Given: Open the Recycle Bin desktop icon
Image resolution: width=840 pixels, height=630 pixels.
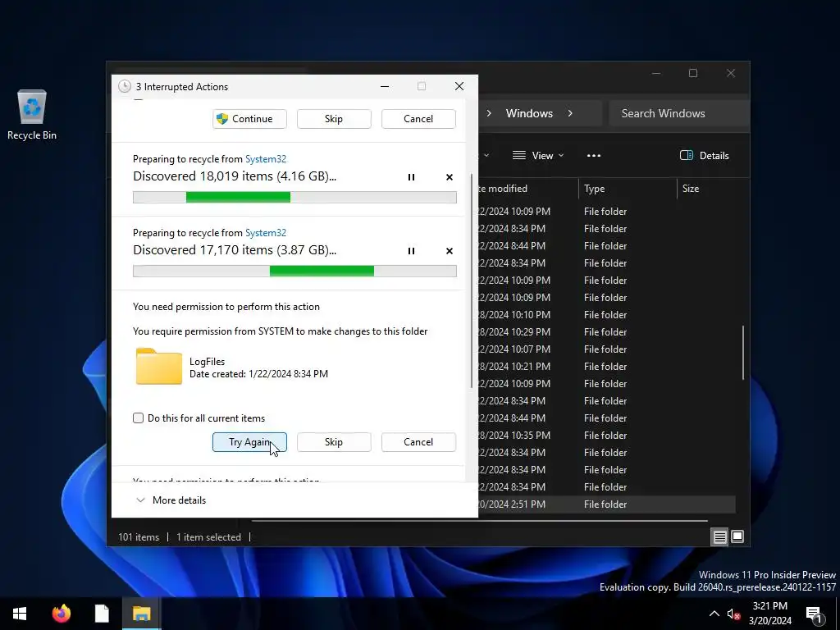Looking at the screenshot, I should pyautogui.click(x=32, y=115).
